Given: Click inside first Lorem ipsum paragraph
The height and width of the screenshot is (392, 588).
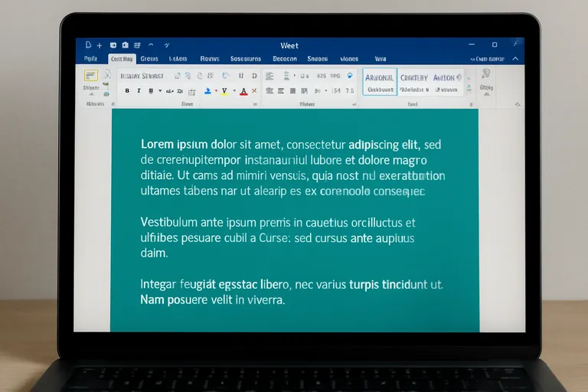Looking at the screenshot, I should 292,168.
